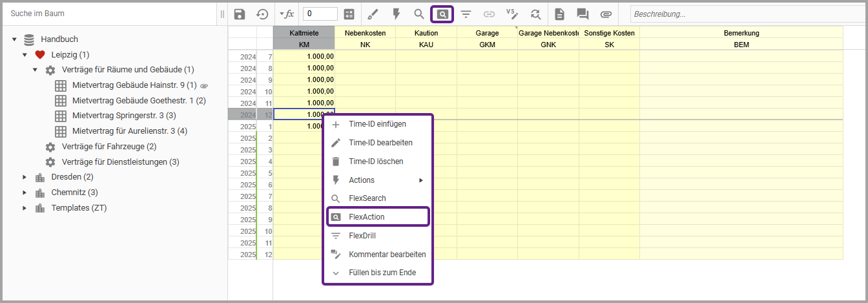Open the comments speech bubble icon
The height and width of the screenshot is (303, 868).
click(x=583, y=14)
